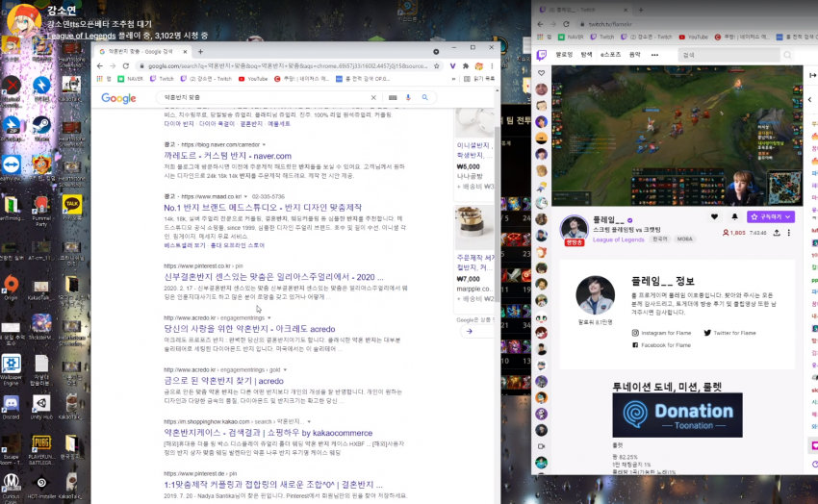Image resolution: width=818 pixels, height=504 pixels.
Task: Open Google's on-screen keyboard icon
Action: click(x=393, y=97)
